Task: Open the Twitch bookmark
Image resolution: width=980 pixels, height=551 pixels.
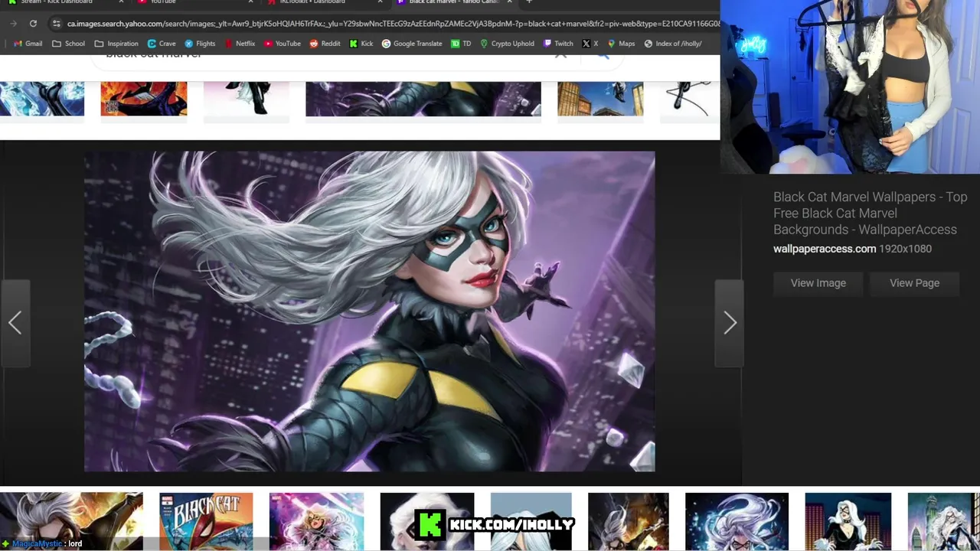Action: (558, 44)
